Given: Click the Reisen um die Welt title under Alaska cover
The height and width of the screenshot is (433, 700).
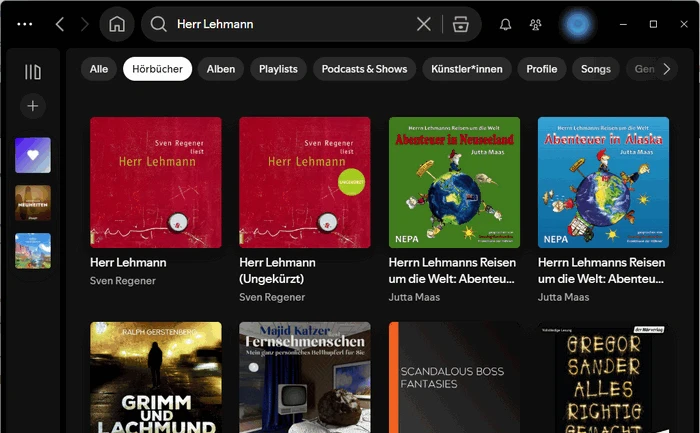Looking at the screenshot, I should [x=601, y=271].
